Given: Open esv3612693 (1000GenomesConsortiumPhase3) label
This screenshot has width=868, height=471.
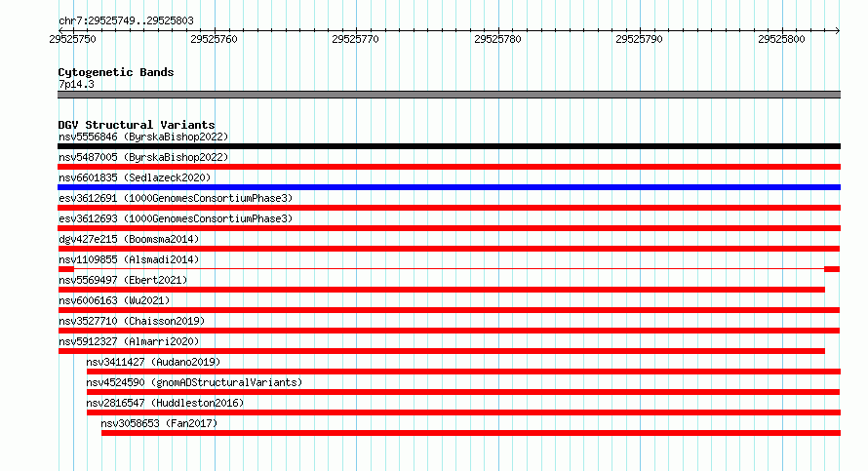Looking at the screenshot, I should [x=176, y=218].
